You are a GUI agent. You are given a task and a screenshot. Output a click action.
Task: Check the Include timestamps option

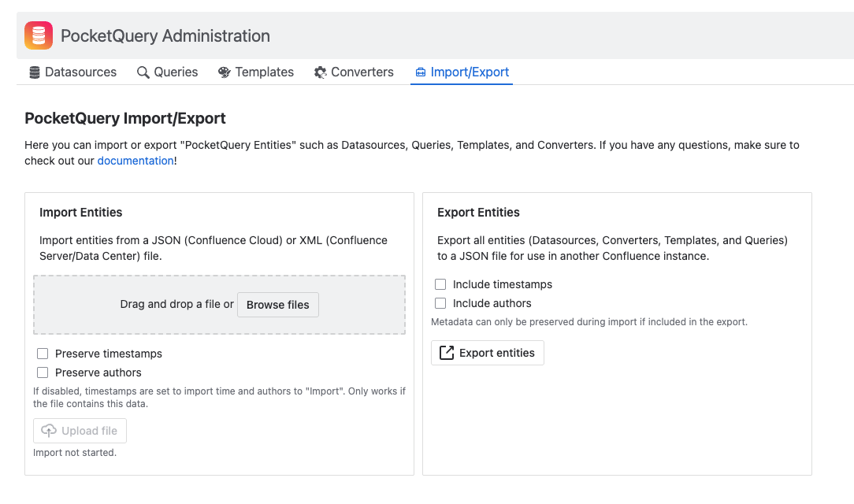pyautogui.click(x=440, y=284)
